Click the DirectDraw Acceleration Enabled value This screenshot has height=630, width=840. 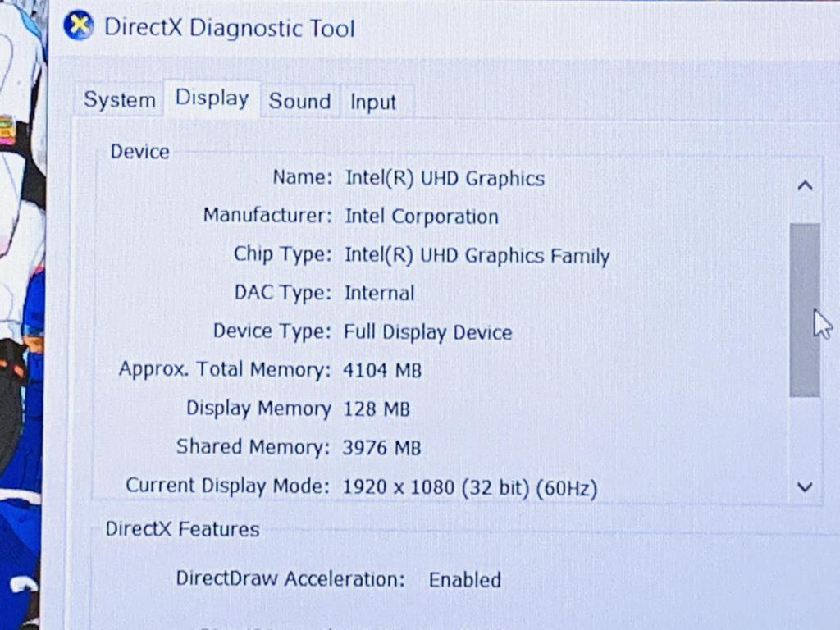[465, 580]
